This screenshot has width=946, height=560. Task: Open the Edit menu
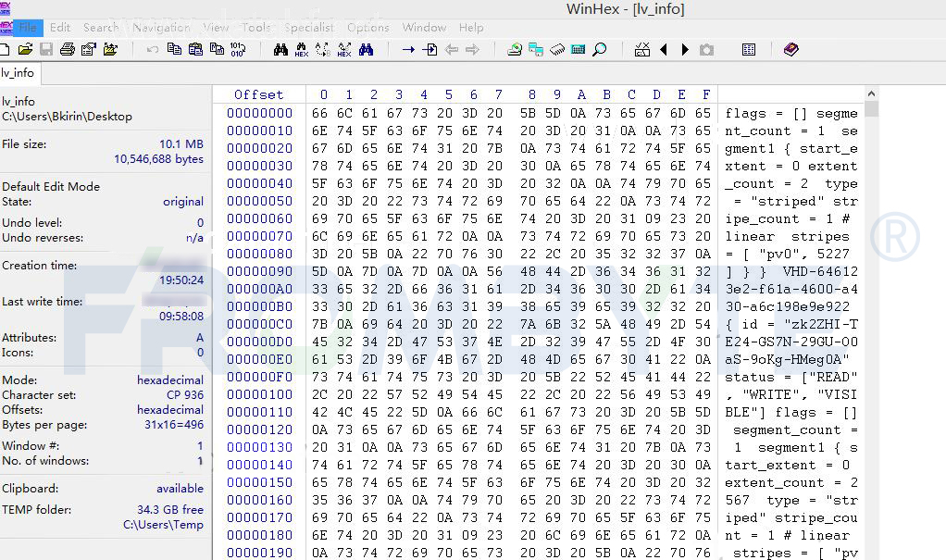click(60, 27)
